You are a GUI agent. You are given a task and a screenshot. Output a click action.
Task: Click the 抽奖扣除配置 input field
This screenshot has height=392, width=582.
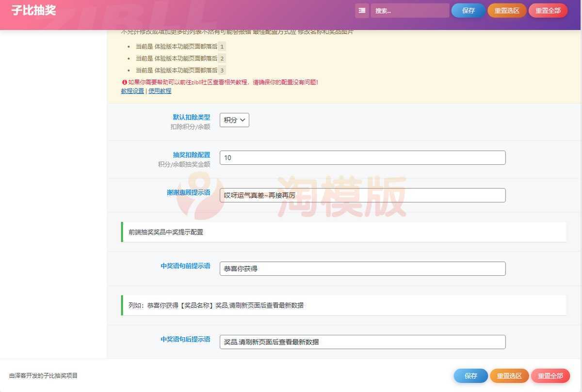[x=362, y=157]
